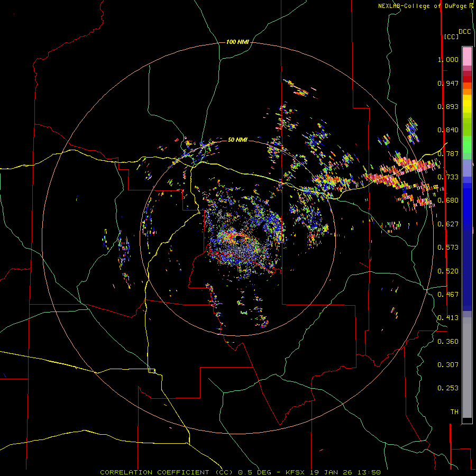Click the 0.413 scale value
Image resolution: width=476 pixels, height=476 pixels.
(x=448, y=318)
